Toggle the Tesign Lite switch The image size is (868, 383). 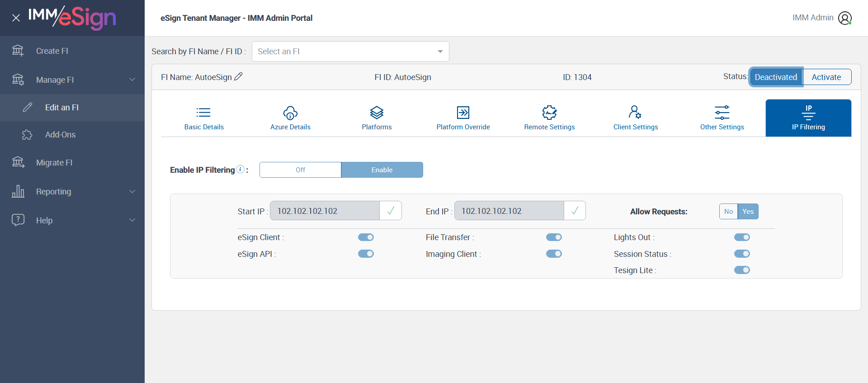click(x=742, y=270)
